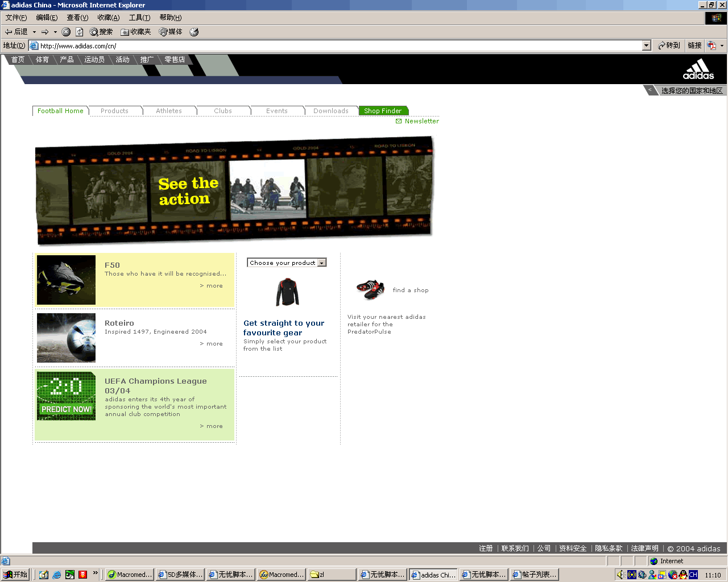The height and width of the screenshot is (582, 728).
Task: Switch to the Downloads tab
Action: 331,111
